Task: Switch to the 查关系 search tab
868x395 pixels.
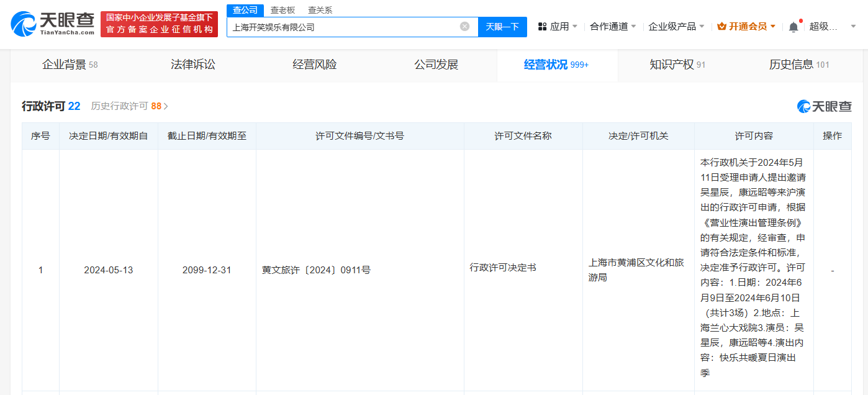Action: pyautogui.click(x=320, y=10)
